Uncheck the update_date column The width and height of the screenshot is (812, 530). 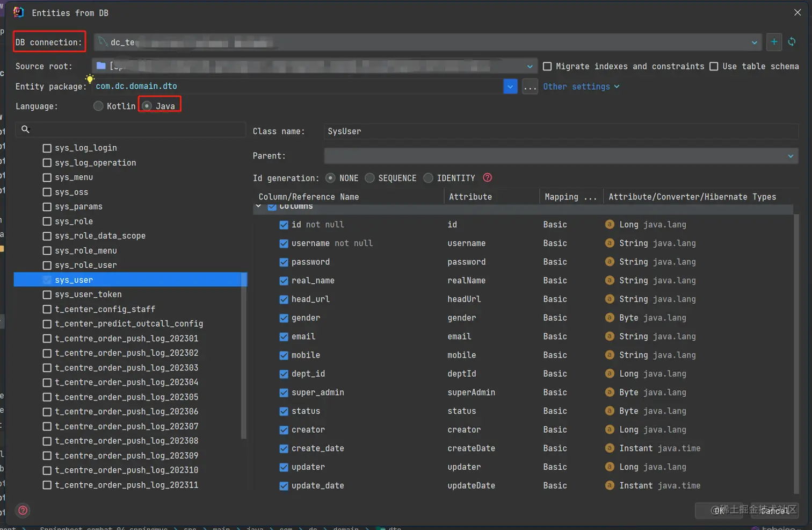pos(284,486)
